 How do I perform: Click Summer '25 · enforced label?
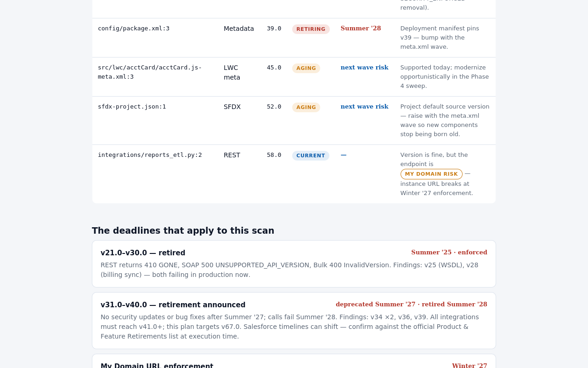coord(449,253)
